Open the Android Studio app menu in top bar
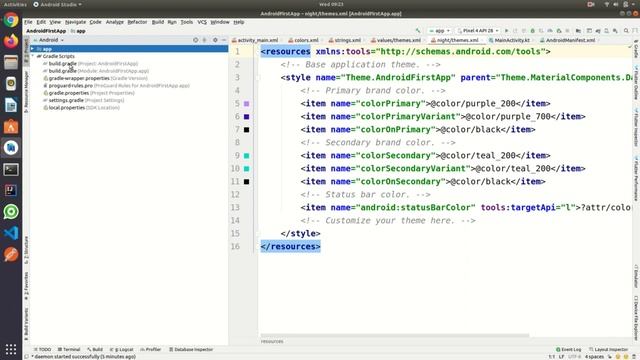This screenshot has height=360, width=640. pos(57,4)
